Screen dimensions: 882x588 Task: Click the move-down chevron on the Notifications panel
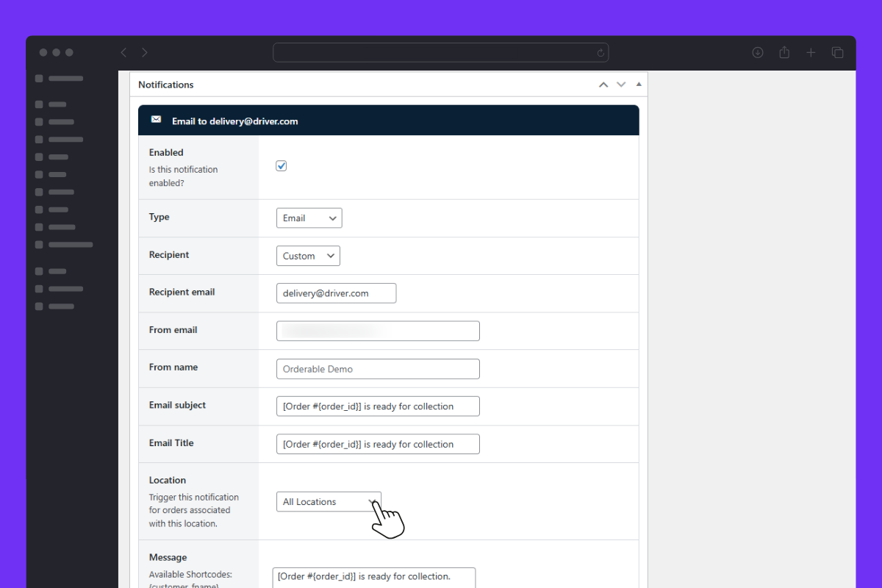[x=620, y=85]
